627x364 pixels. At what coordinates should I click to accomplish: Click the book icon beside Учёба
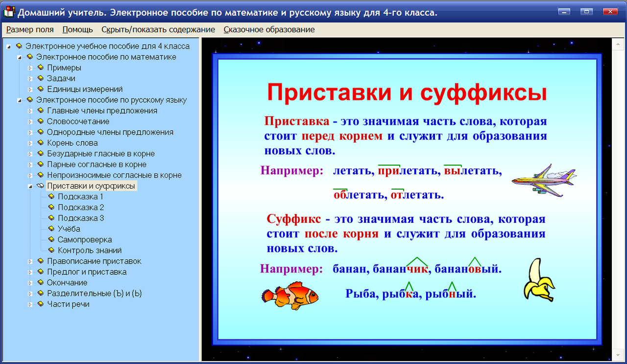(51, 229)
